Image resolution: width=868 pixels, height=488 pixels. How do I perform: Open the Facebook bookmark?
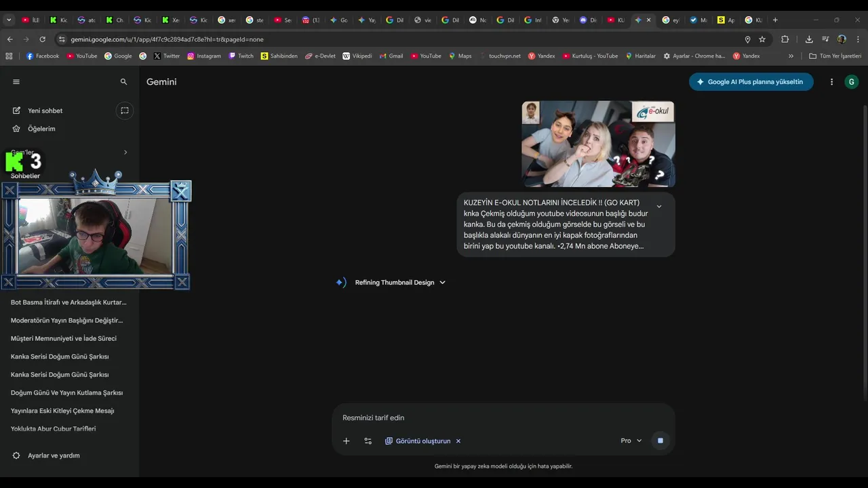coord(43,56)
